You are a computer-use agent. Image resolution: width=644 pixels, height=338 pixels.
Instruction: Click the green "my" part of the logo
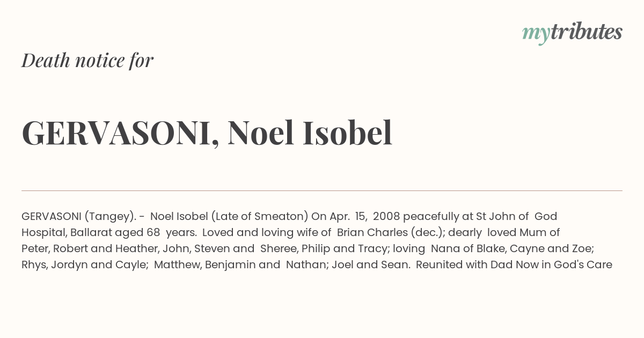(536, 35)
